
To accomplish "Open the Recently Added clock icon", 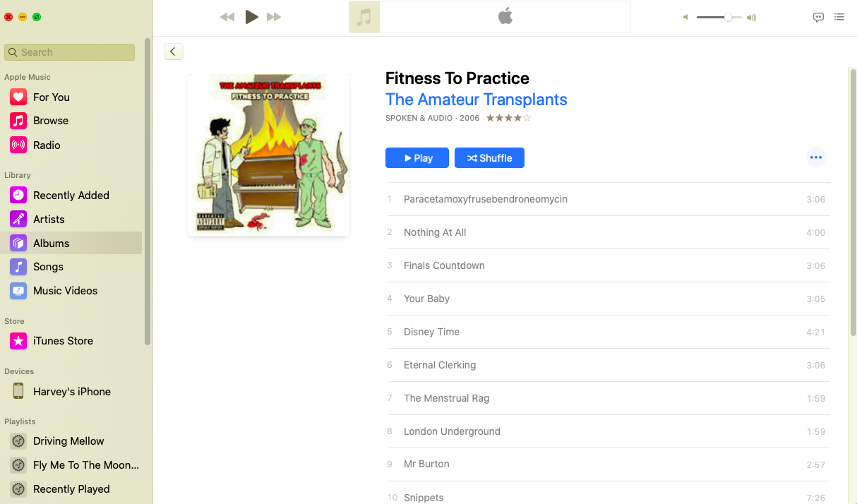I will point(18,196).
